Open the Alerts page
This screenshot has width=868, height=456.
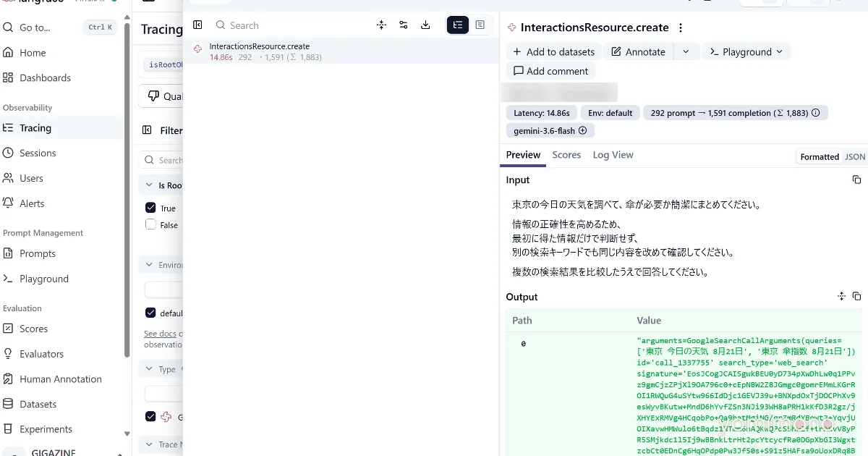32,203
